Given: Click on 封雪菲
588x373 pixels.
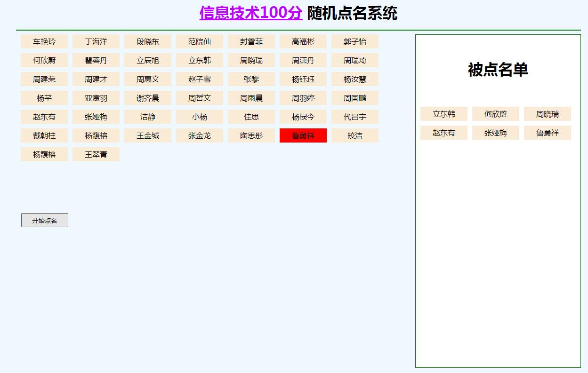Looking at the screenshot, I should click(251, 41).
